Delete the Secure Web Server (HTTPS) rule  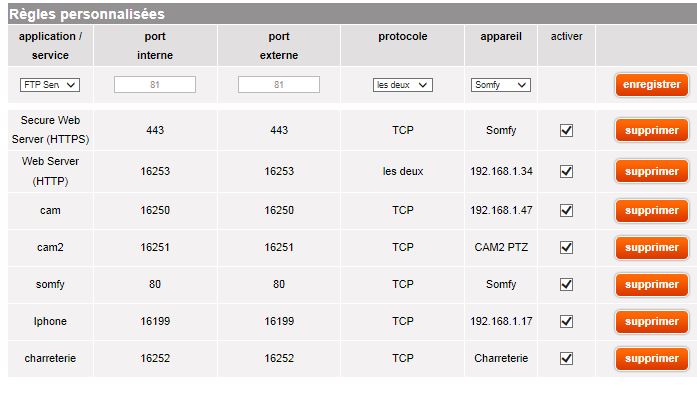652,130
